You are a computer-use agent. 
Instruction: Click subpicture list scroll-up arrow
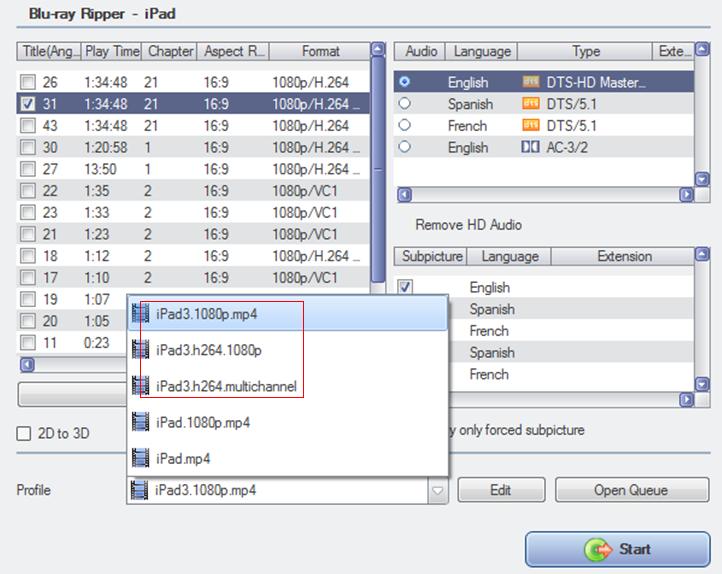click(x=702, y=254)
